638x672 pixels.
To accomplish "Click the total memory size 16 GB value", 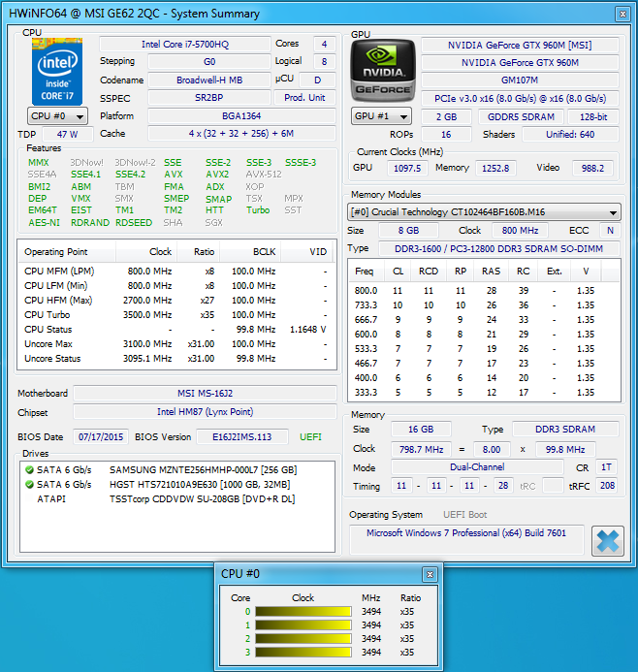I will 421,430.
